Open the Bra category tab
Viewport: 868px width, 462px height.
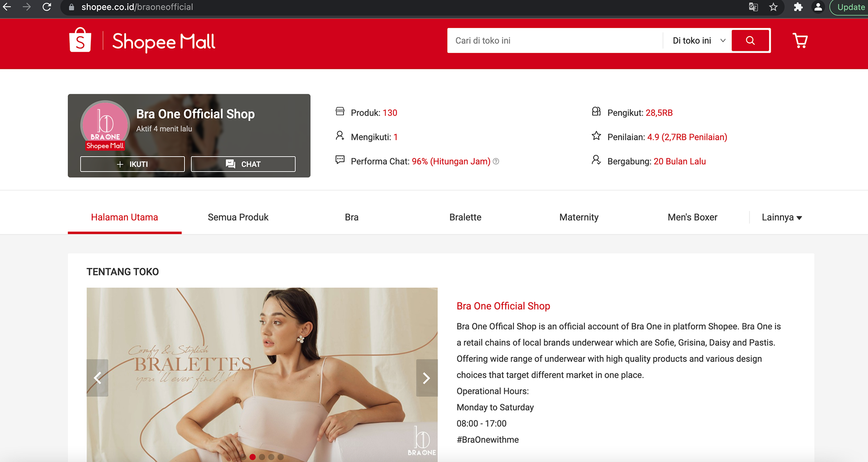coord(352,217)
